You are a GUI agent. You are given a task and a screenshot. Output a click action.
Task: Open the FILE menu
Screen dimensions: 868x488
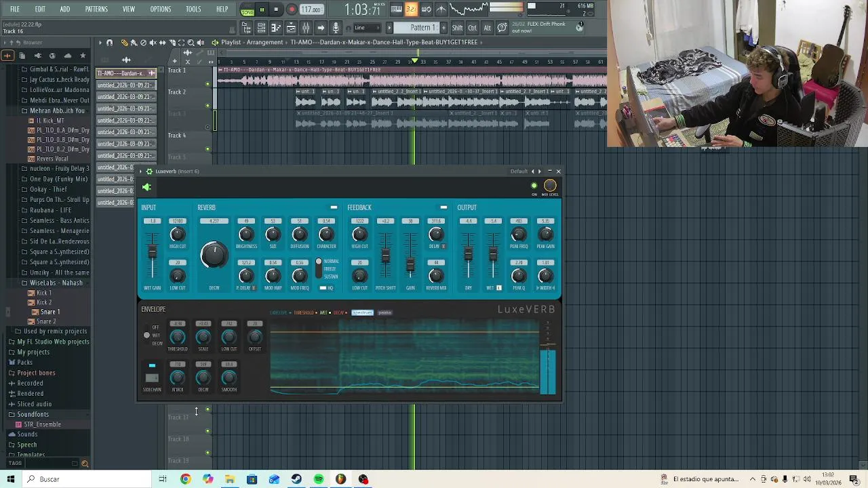(15, 9)
